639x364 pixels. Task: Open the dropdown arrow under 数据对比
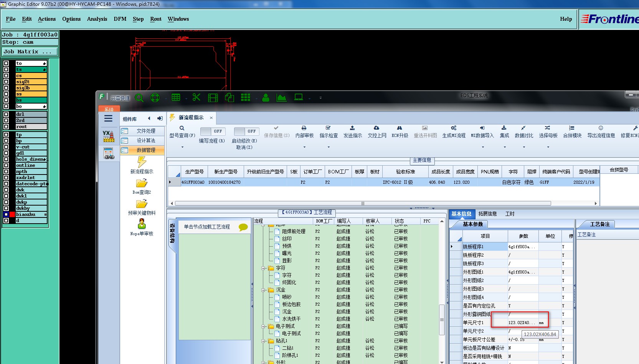(524, 147)
